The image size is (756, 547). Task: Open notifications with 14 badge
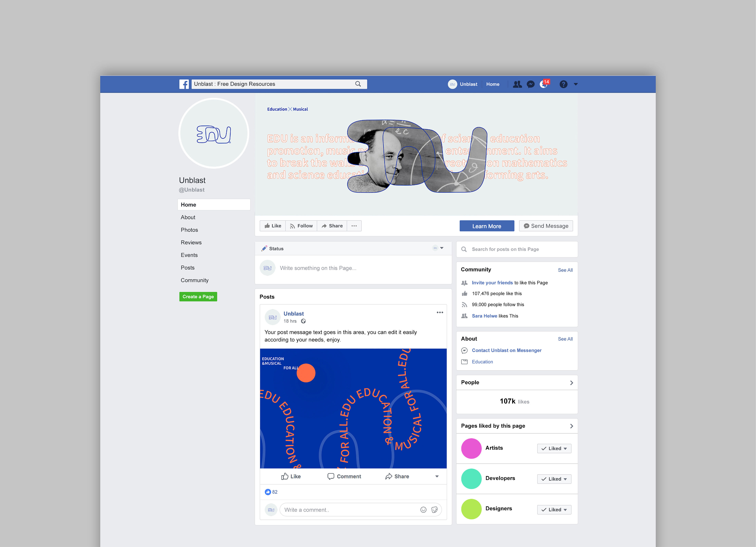pyautogui.click(x=544, y=84)
